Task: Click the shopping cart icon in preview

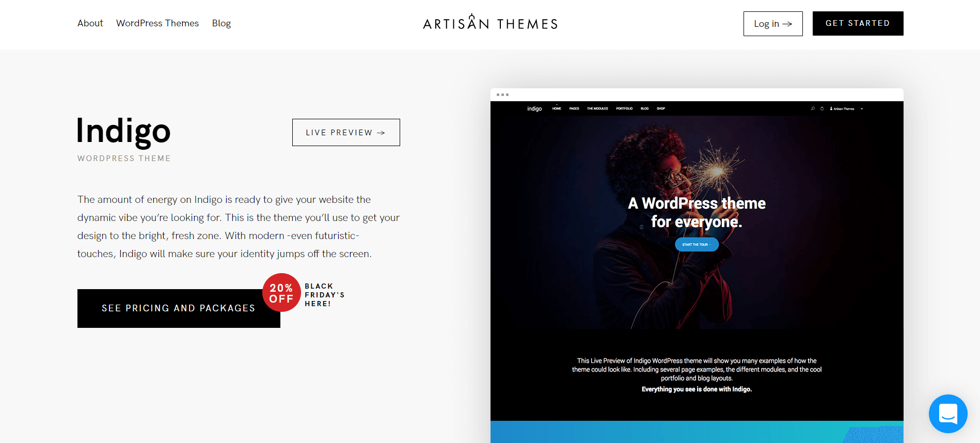Action: 822,108
